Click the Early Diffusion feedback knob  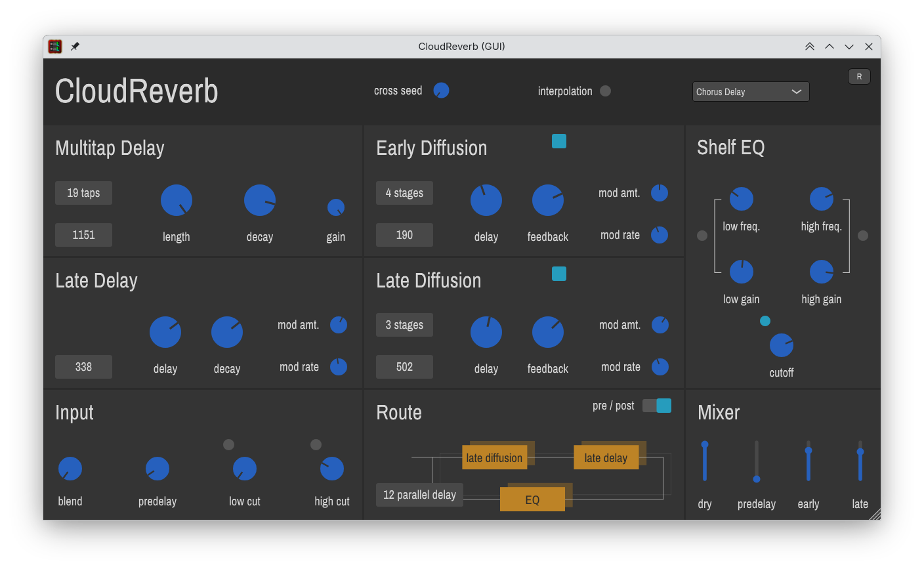548,200
